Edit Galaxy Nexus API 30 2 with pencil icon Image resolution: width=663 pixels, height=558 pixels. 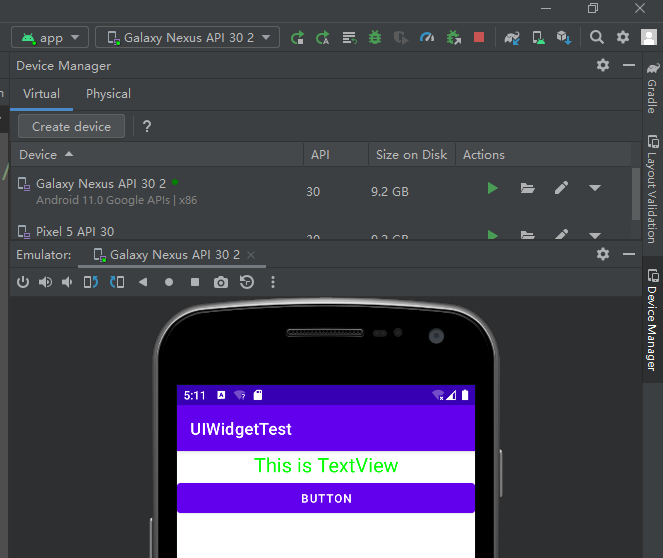[562, 188]
